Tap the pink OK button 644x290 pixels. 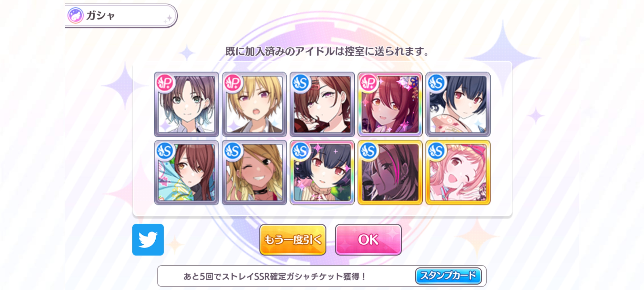coord(368,240)
